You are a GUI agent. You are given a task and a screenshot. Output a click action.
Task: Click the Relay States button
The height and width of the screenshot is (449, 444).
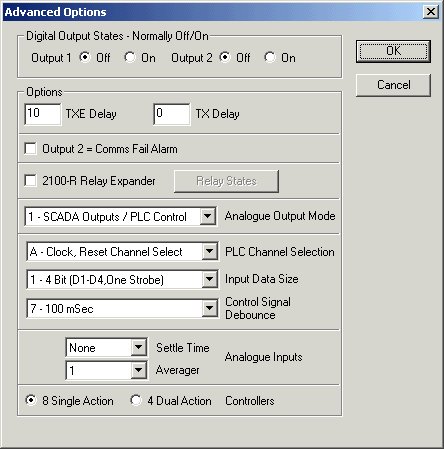(226, 181)
